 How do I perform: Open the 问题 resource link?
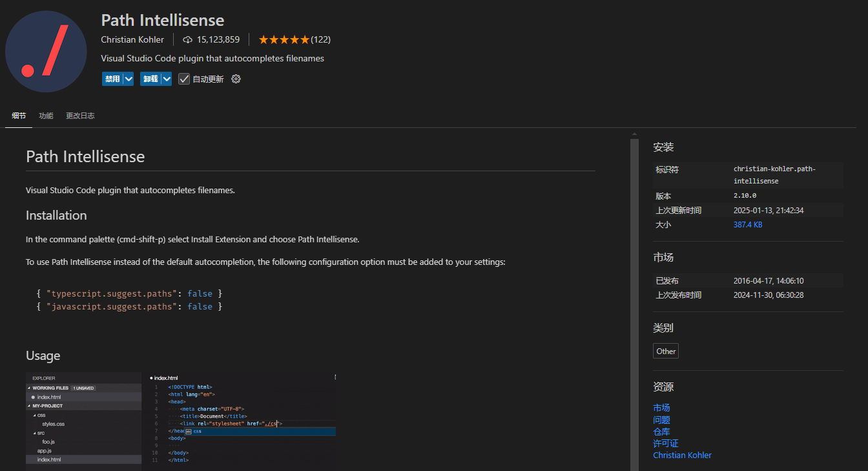[x=661, y=420]
